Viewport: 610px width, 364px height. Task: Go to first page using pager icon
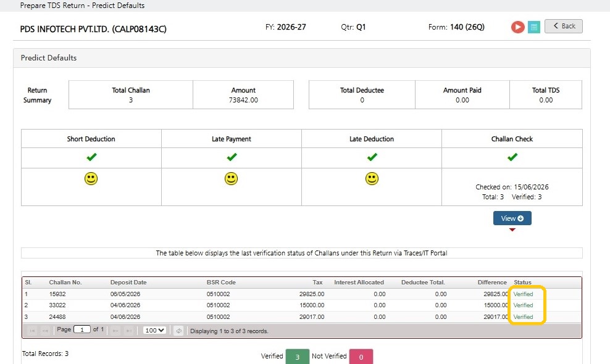pyautogui.click(x=32, y=331)
